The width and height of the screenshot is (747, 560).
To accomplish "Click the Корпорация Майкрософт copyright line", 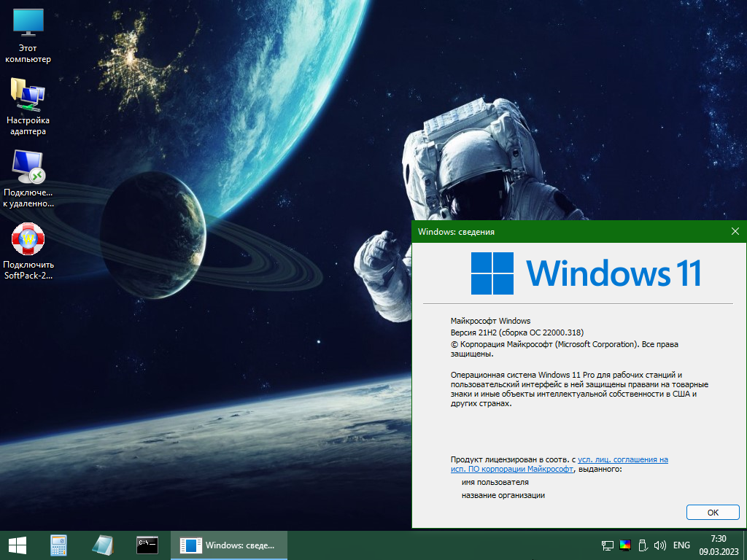I will [x=564, y=349].
